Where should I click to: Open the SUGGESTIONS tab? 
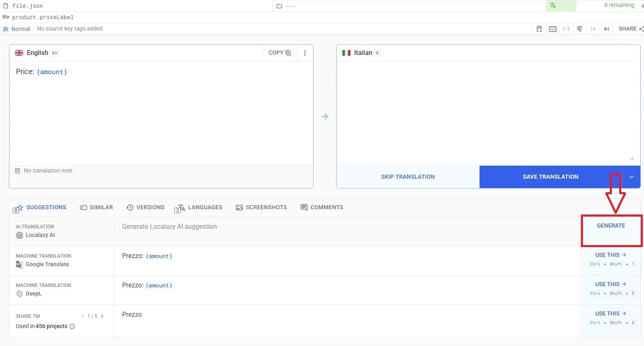pos(39,208)
